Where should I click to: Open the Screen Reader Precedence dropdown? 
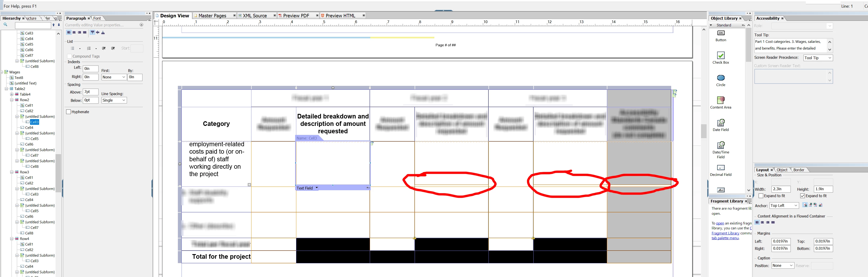[x=818, y=58]
